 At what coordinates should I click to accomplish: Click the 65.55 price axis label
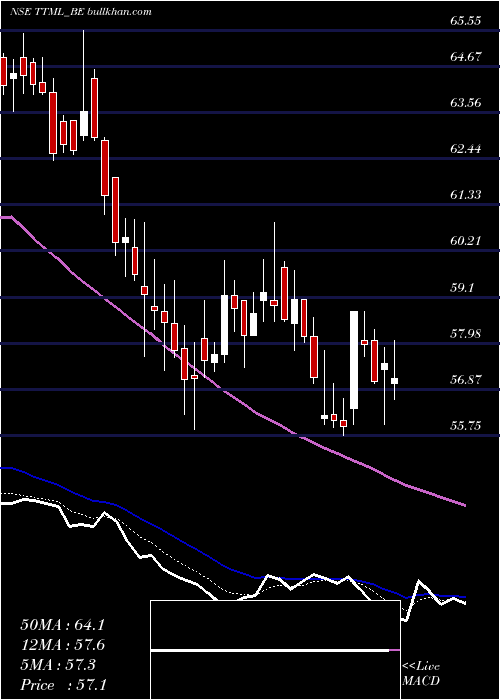click(x=466, y=21)
